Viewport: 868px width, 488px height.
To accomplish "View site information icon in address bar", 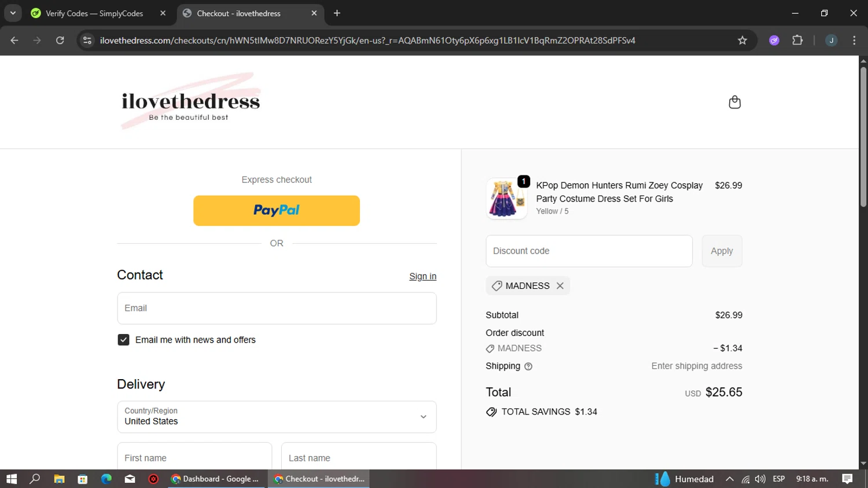I will [x=87, y=40].
